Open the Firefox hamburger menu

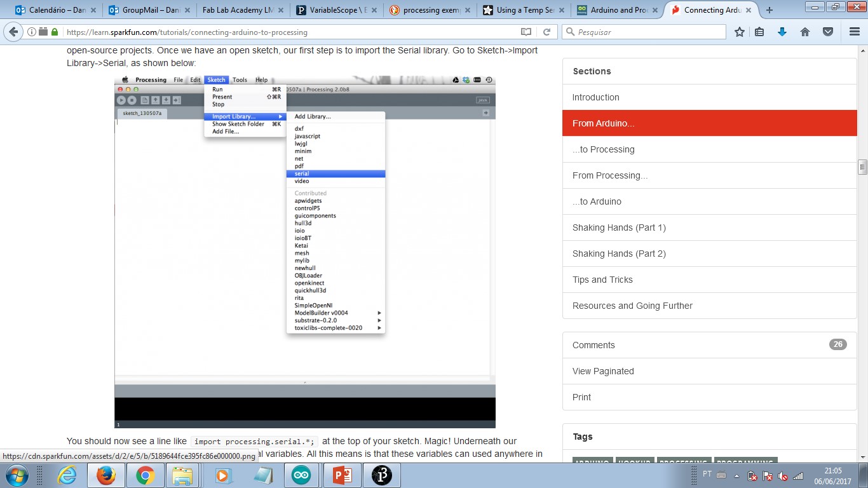pyautogui.click(x=853, y=32)
